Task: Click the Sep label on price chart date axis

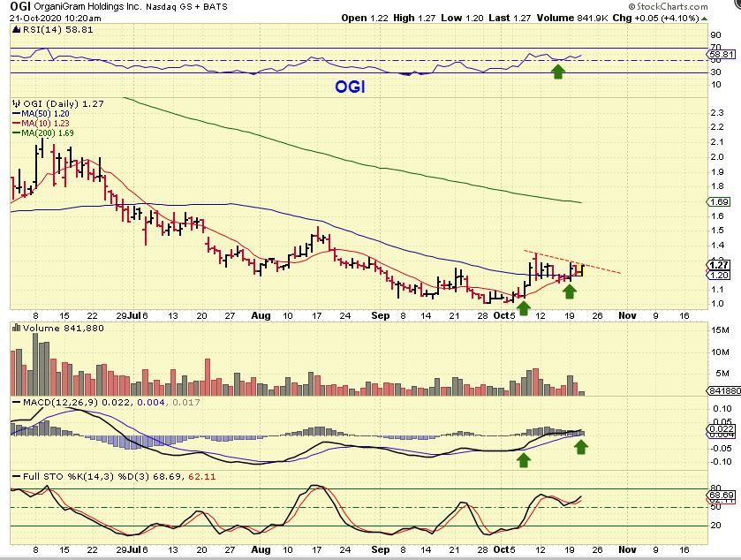Action: [x=381, y=315]
